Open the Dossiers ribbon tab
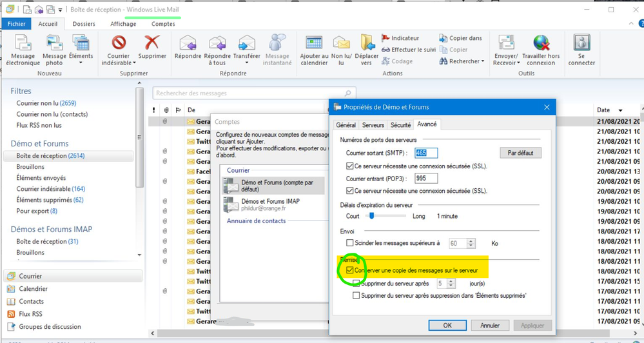Screen dimensions: 644x343 coord(84,24)
